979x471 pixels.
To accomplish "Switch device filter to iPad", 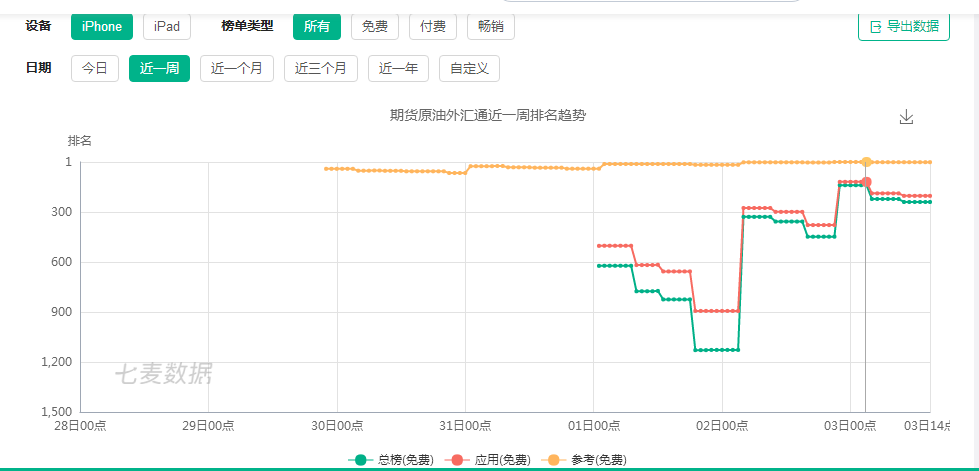I will [x=167, y=26].
